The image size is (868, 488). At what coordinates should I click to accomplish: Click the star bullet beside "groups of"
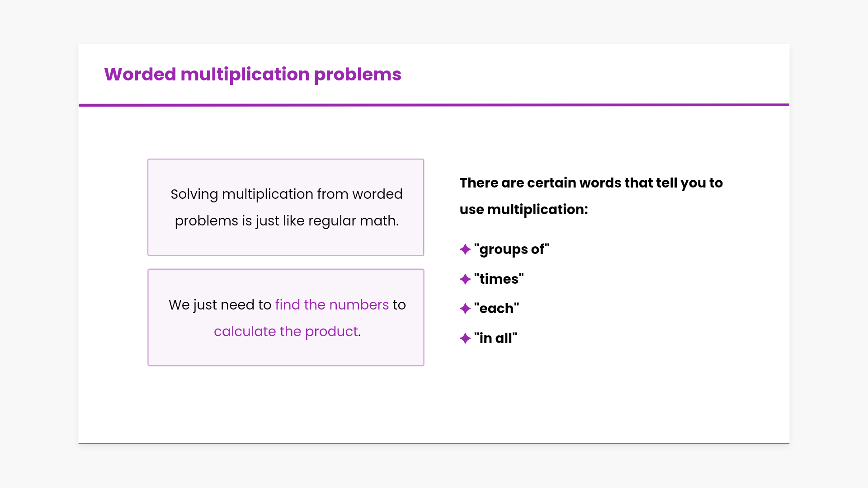point(465,249)
